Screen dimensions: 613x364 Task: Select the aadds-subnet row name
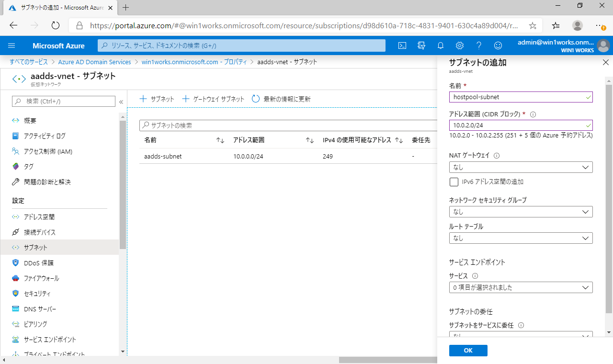coord(163,156)
